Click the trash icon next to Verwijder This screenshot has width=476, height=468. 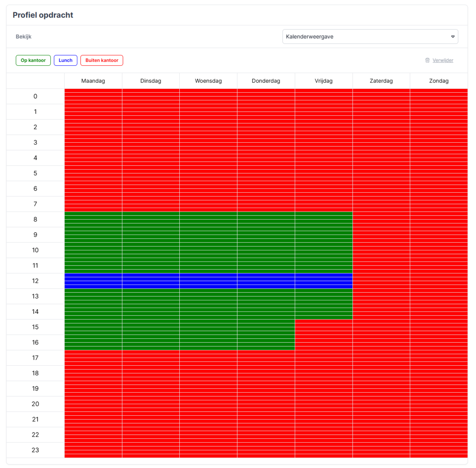[x=427, y=60]
